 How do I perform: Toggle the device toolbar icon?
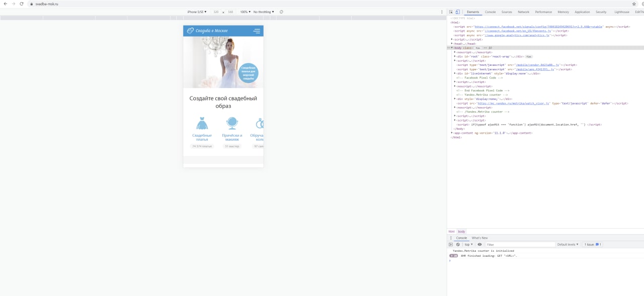coord(457,12)
